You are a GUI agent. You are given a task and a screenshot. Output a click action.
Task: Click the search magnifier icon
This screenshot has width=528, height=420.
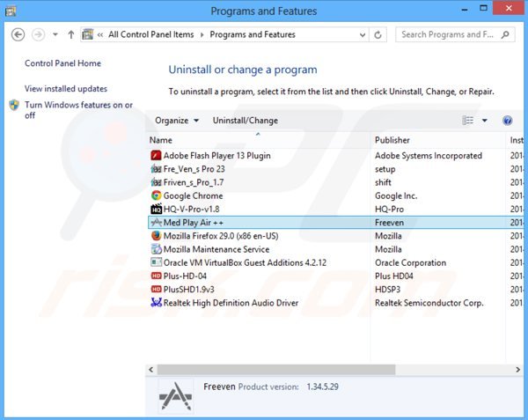505,34
